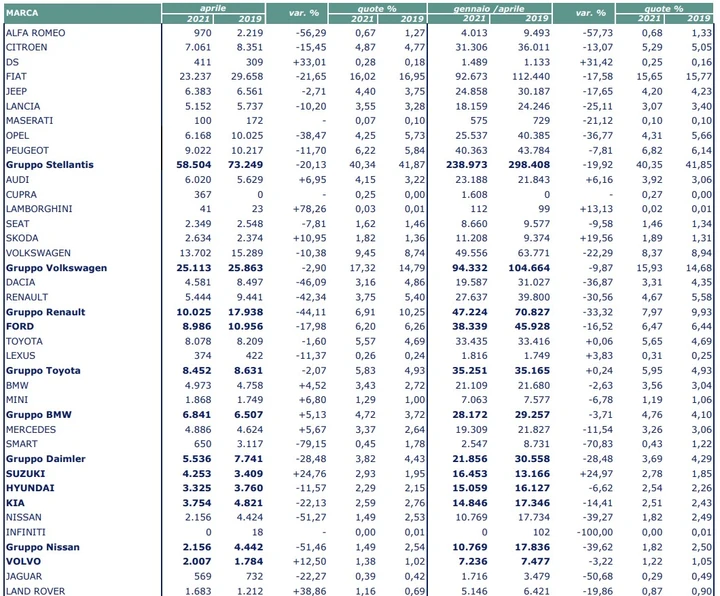The width and height of the screenshot is (720, 596).
Task: Click the LANCIA brand name
Action: 23,107
